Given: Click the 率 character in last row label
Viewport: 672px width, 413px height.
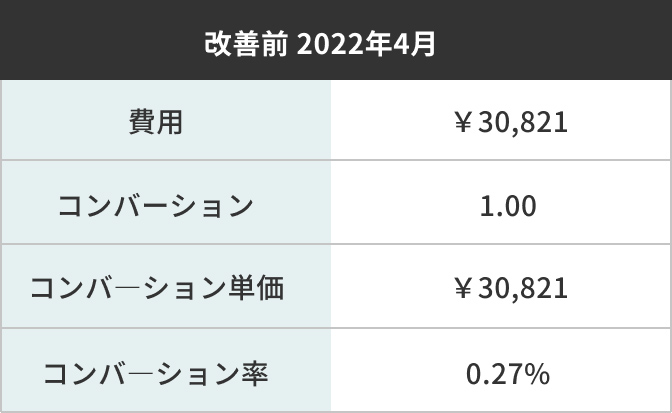Looking at the screenshot, I should pos(255,374).
